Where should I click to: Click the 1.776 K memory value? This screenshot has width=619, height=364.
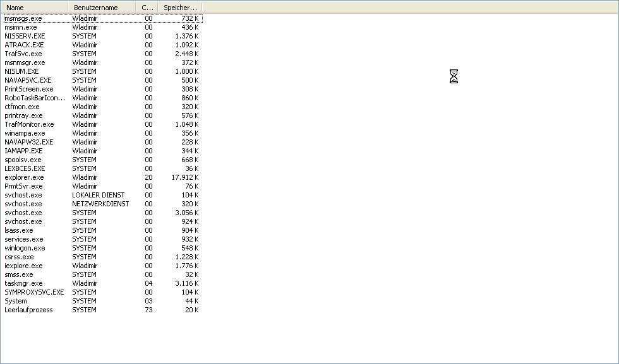click(187, 266)
